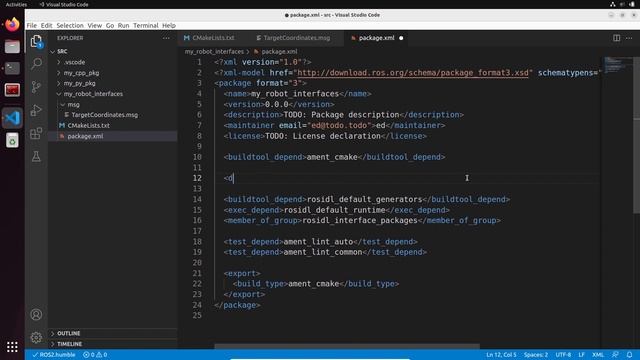Click the split editor right icon
This screenshot has height=360, width=640.
616,38
